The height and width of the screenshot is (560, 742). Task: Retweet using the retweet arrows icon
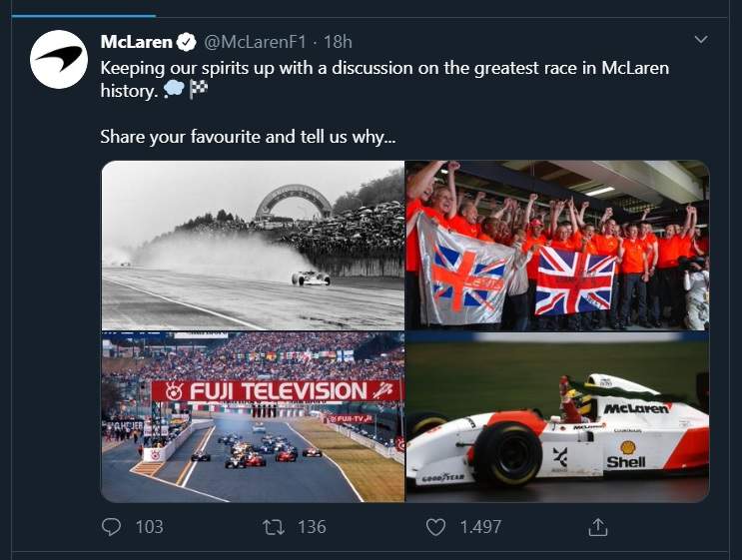[274, 526]
